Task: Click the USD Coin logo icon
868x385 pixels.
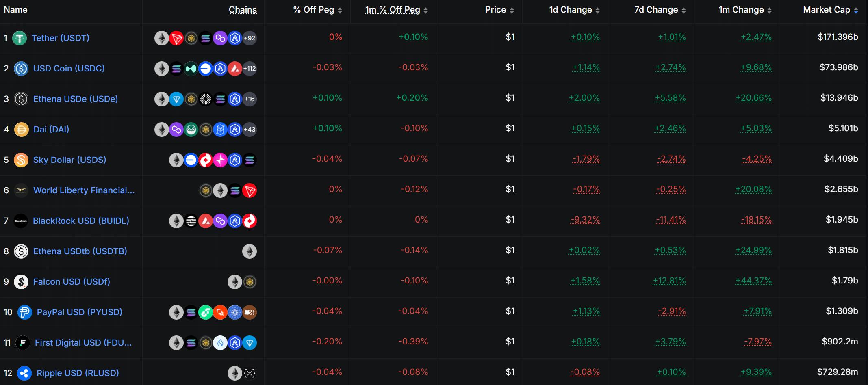Action: click(21, 69)
